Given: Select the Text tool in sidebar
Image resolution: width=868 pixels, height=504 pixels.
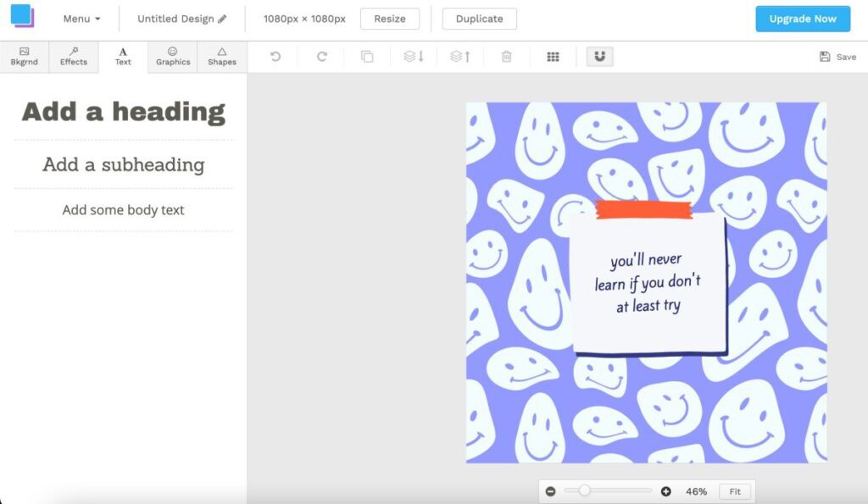Looking at the screenshot, I should pos(122,57).
